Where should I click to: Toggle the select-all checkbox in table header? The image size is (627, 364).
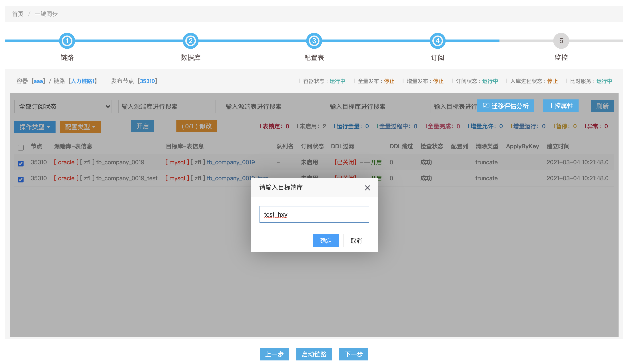point(21,147)
